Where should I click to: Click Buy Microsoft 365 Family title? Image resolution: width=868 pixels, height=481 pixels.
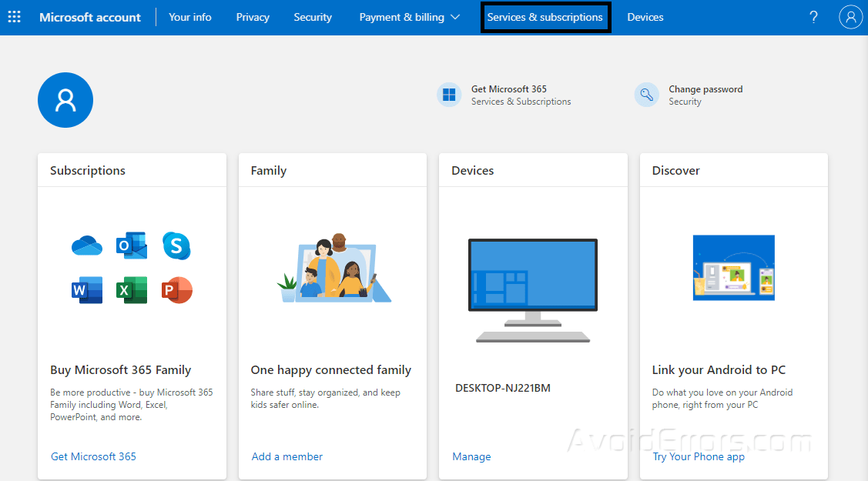[x=121, y=370]
